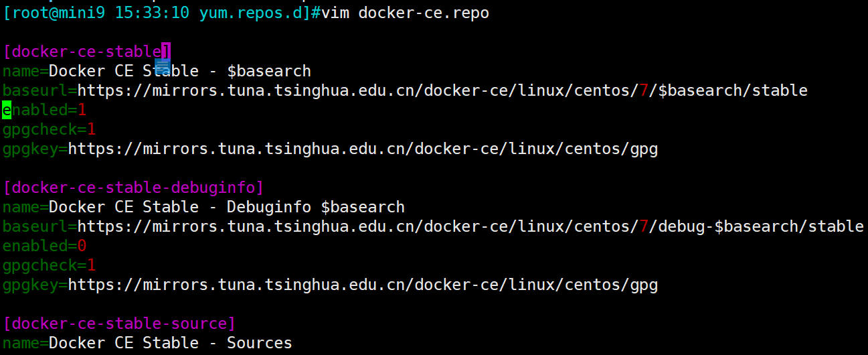Screen dimensions: 868x355
Task: Click the enabled=1 value in the first section
Action: coord(82,110)
